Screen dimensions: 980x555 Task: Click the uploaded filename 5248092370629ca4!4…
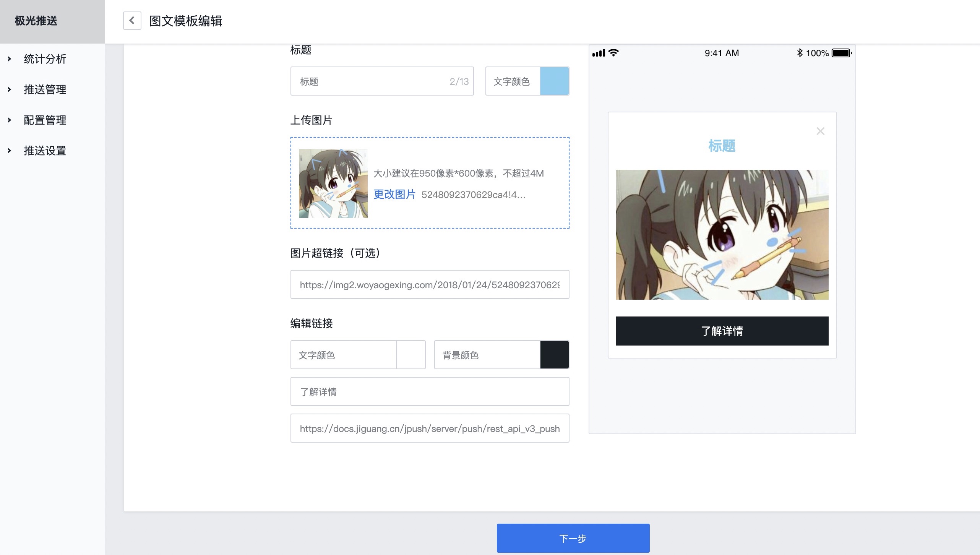(x=474, y=195)
